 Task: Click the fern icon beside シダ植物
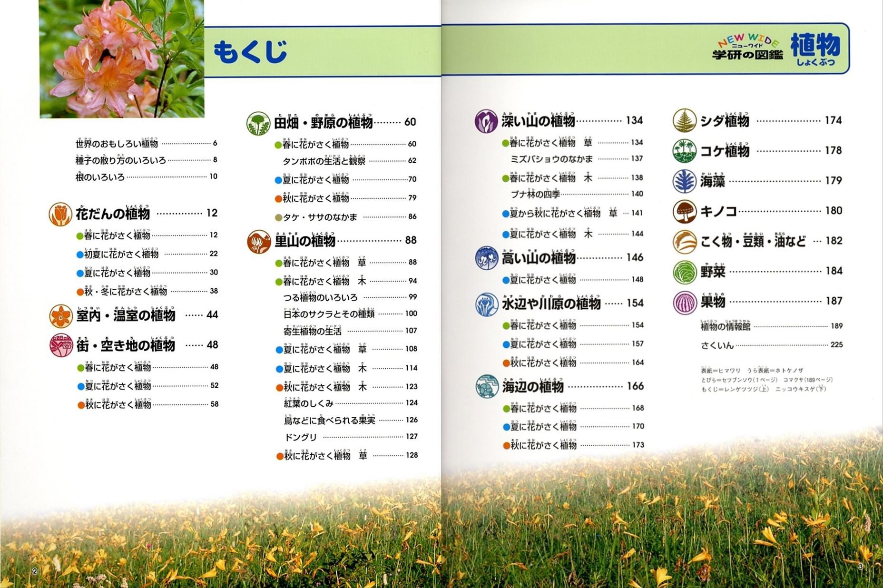(x=685, y=121)
